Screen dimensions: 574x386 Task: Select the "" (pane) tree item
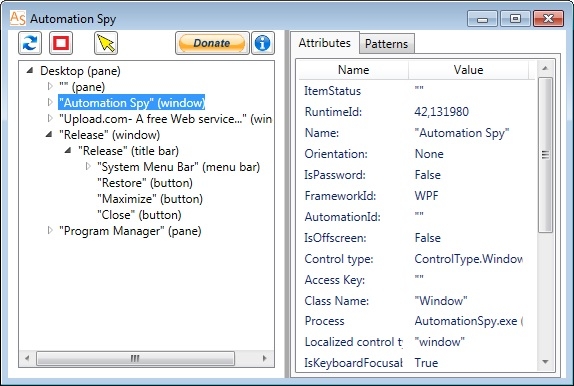pos(82,87)
